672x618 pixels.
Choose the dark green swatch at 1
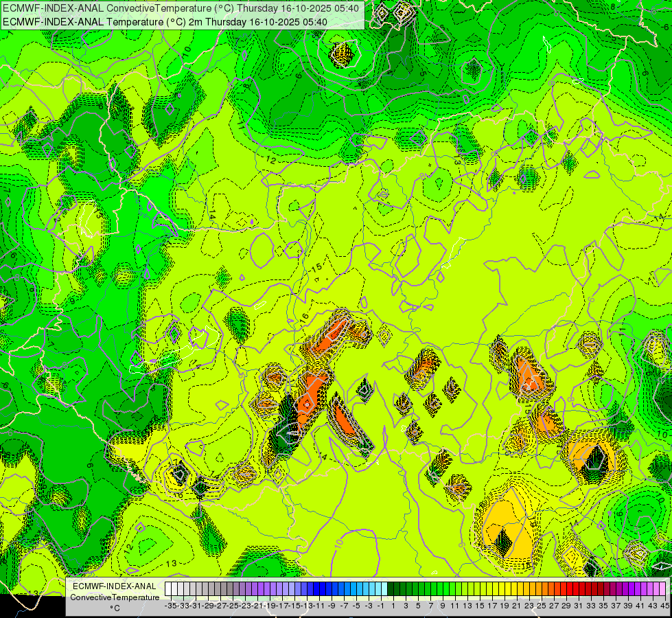pos(394,588)
